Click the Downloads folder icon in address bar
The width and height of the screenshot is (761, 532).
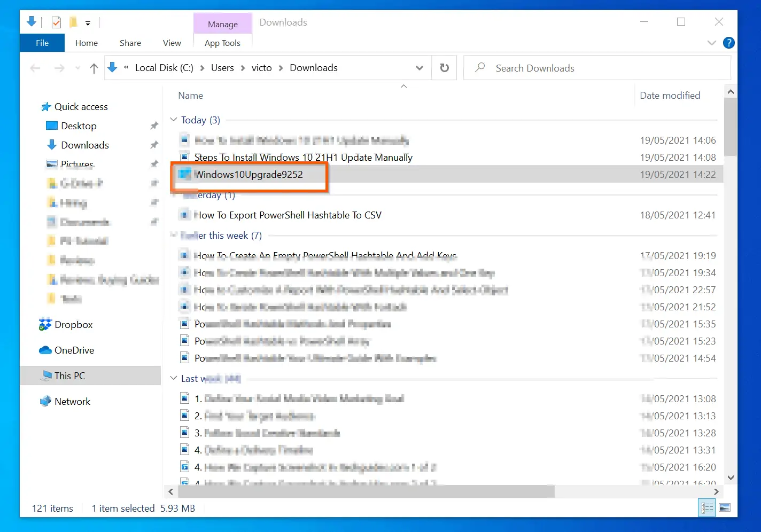point(112,67)
